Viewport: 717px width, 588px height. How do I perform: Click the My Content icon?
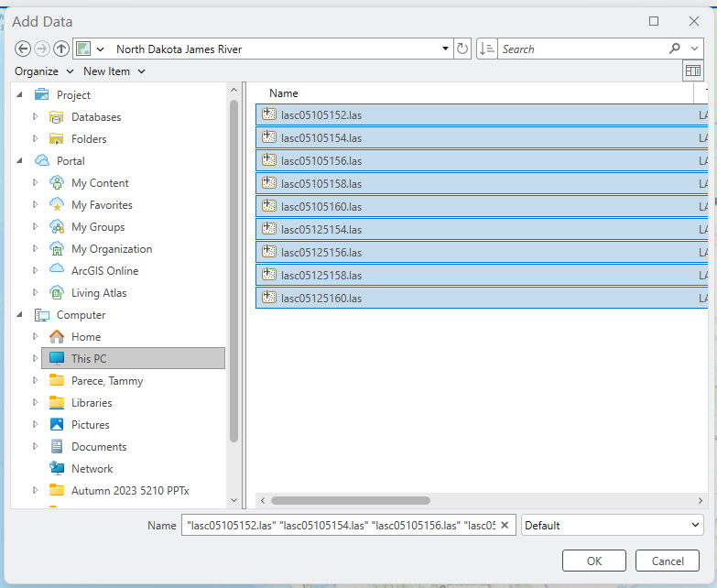56,182
